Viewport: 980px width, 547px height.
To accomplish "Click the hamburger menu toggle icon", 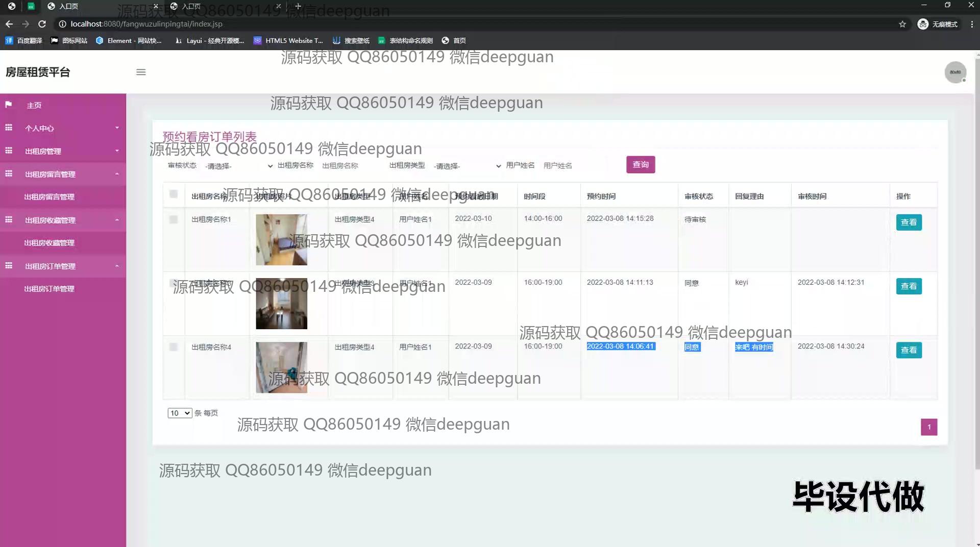I will point(141,72).
